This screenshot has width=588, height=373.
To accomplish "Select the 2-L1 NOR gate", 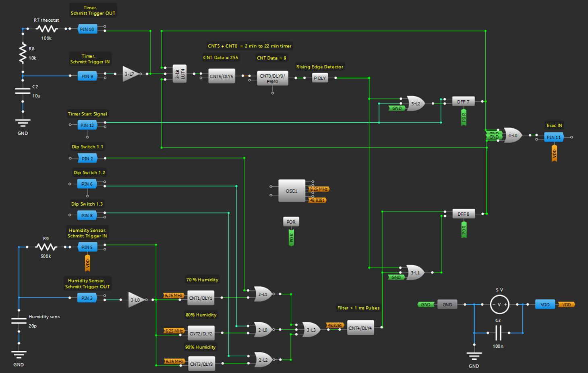I will (262, 294).
